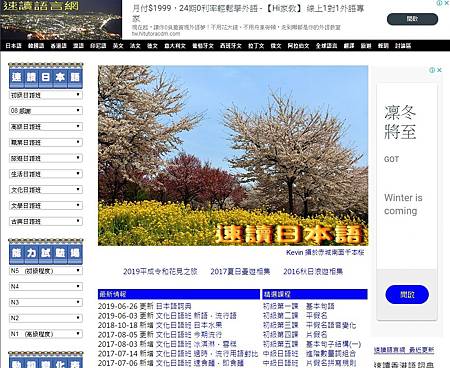Open 西班牙文 in navigation bar

click(x=231, y=46)
